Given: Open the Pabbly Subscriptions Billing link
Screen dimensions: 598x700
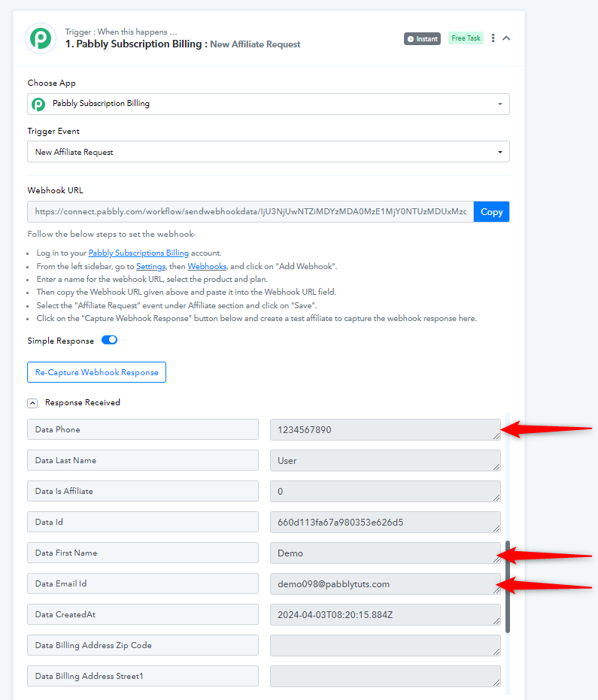Looking at the screenshot, I should [138, 253].
